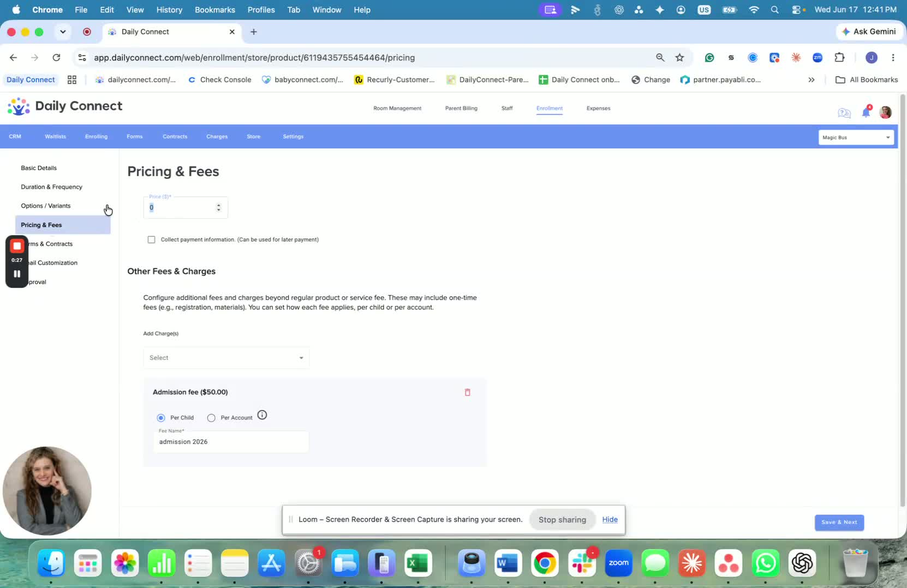Image resolution: width=907 pixels, height=588 pixels.
Task: Launch Excel from the dock
Action: (x=418, y=563)
